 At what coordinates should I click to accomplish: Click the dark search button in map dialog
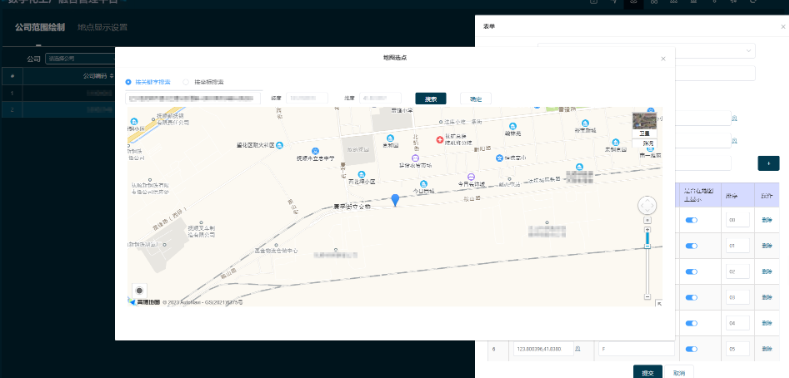(431, 99)
